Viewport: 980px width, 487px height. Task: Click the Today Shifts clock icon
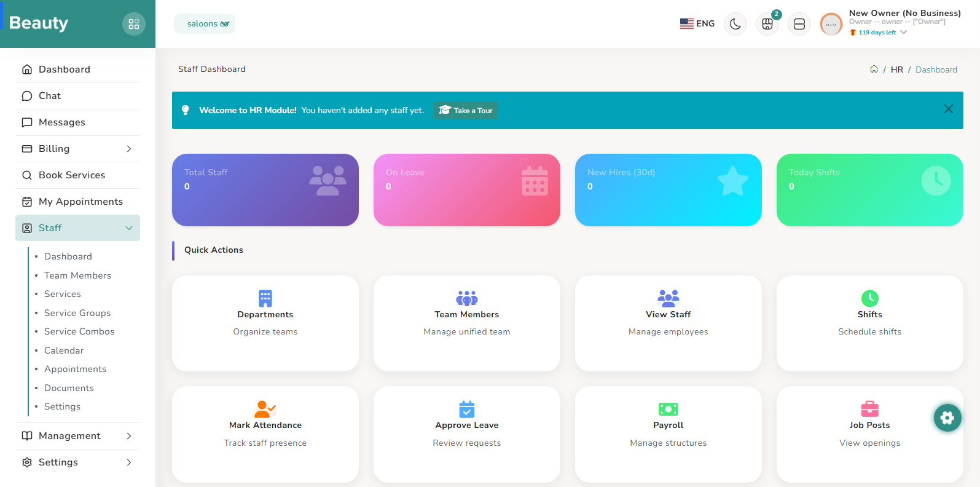936,181
